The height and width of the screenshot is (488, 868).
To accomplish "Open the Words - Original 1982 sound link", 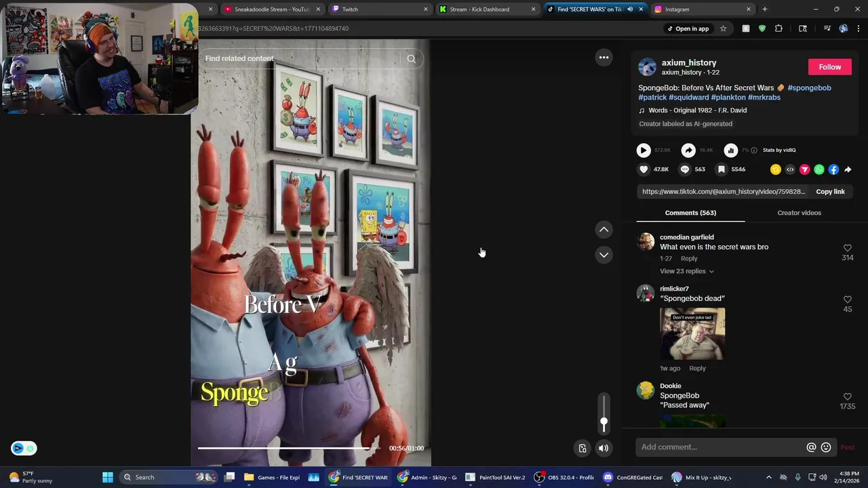I will click(697, 110).
